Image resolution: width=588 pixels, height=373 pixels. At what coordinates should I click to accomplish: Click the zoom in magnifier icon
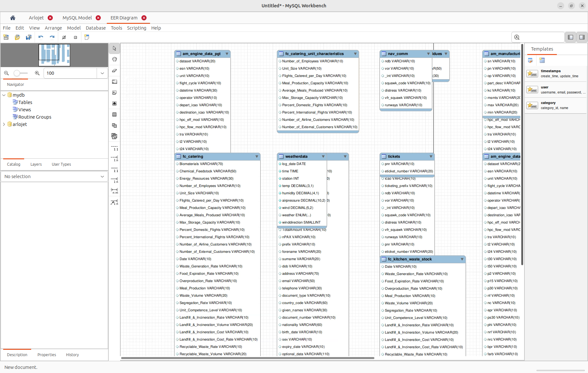click(37, 73)
